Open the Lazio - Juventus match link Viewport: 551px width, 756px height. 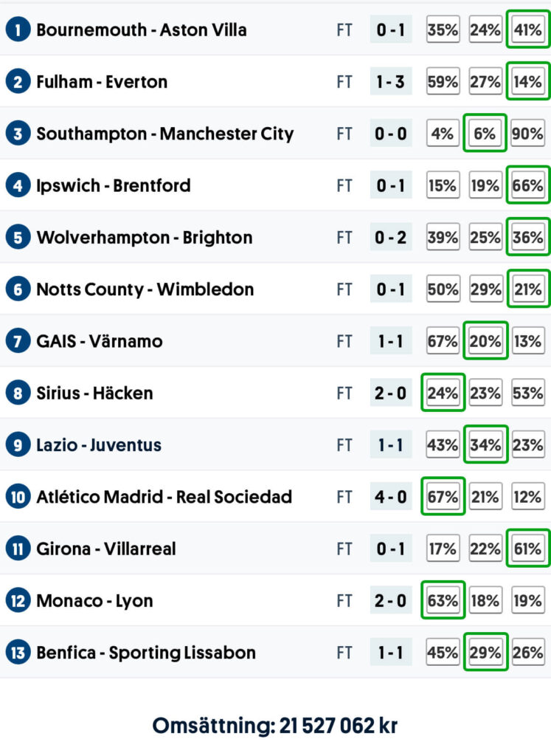coord(99,445)
